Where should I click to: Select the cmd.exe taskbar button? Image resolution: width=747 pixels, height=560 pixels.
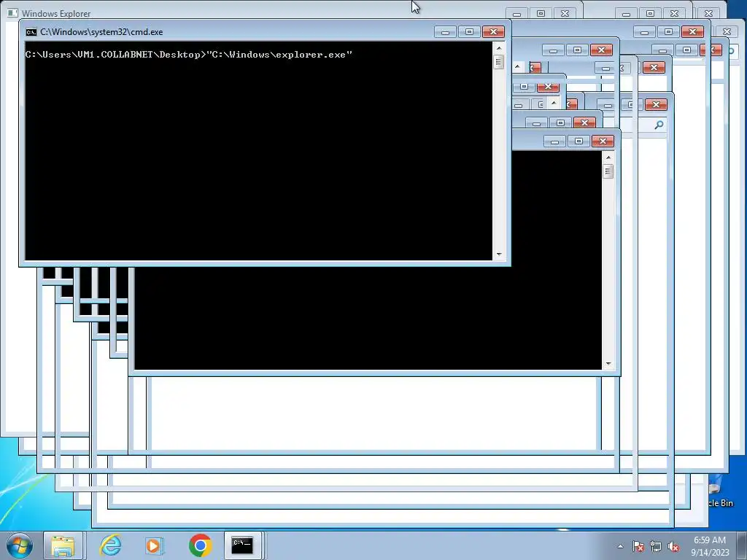point(242,545)
